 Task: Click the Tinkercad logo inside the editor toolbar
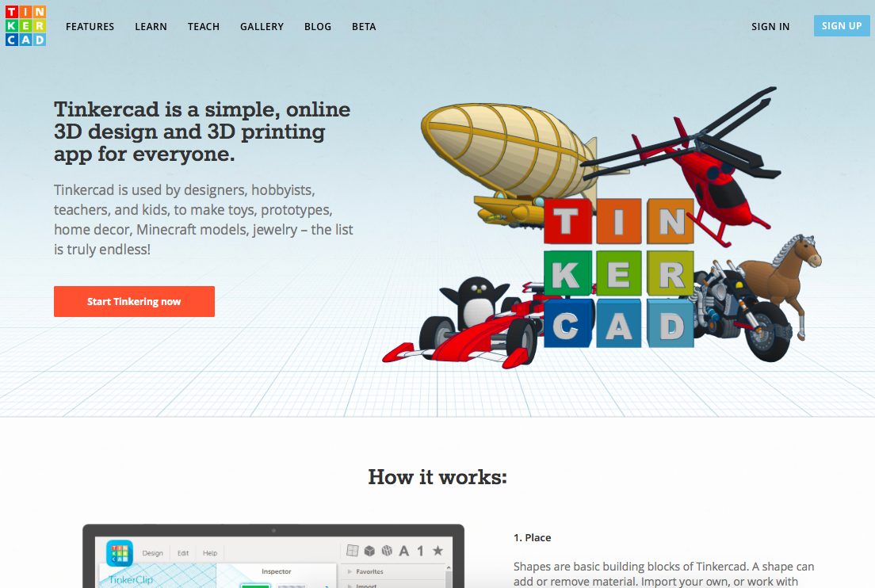point(120,552)
